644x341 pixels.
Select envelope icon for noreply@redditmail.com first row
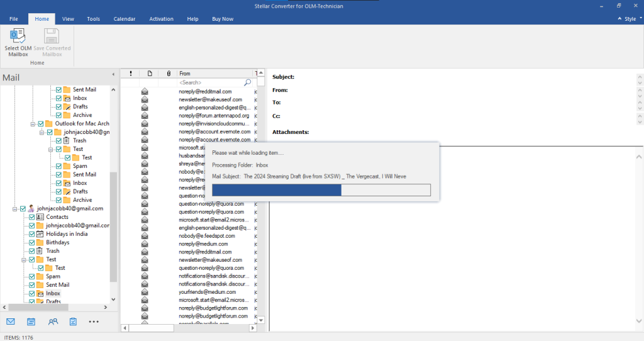click(145, 92)
